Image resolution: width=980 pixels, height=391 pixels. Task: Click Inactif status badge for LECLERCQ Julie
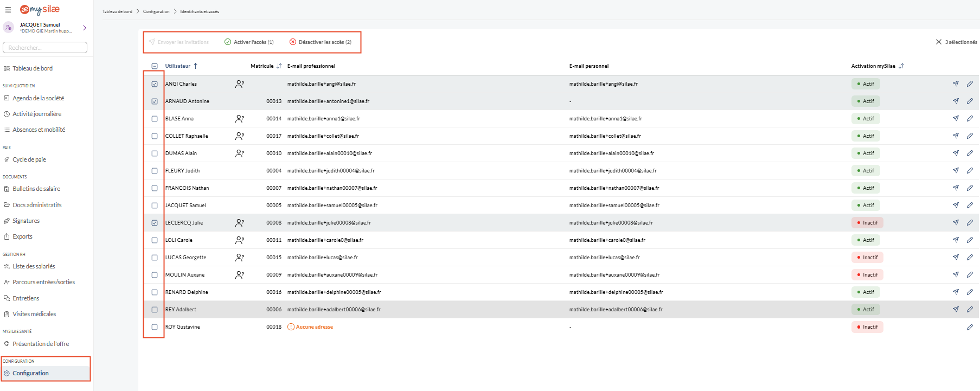(867, 222)
